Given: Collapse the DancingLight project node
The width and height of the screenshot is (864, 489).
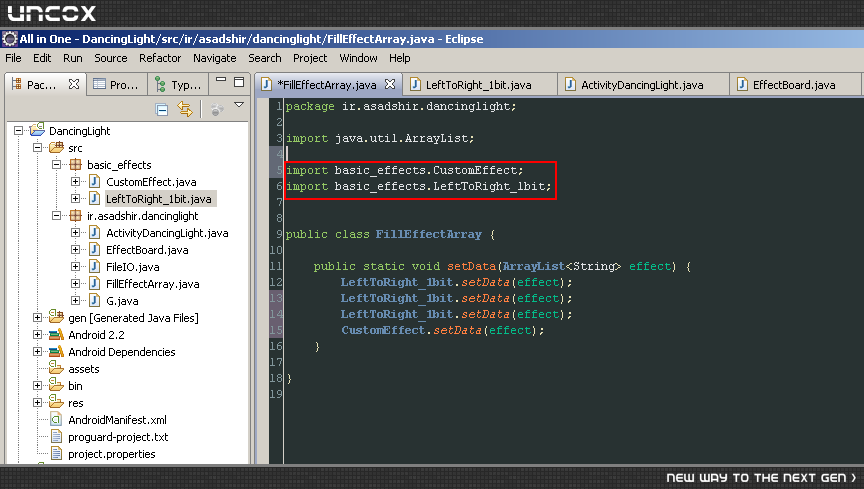Looking at the screenshot, I should (x=19, y=131).
